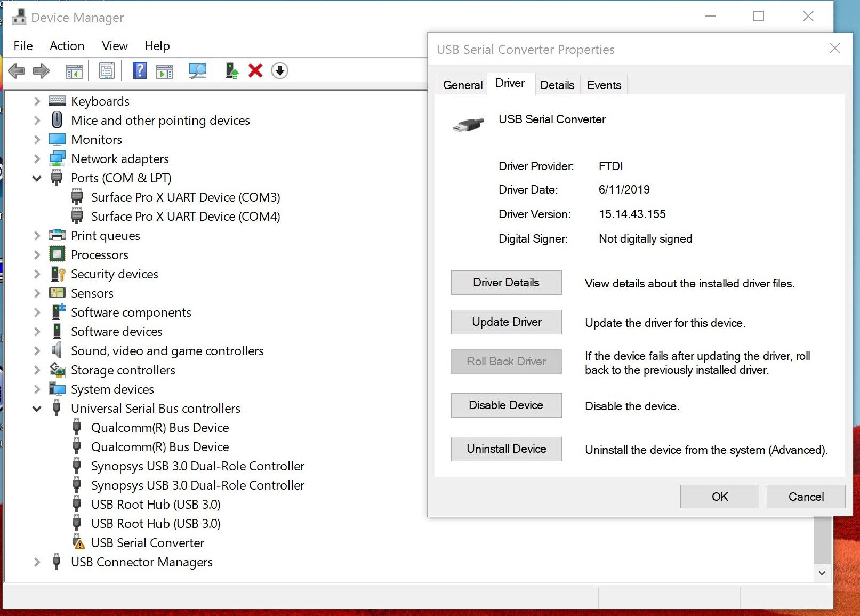Click the Monitors category icon
Image resolution: width=860 pixels, height=616 pixels.
(x=57, y=140)
